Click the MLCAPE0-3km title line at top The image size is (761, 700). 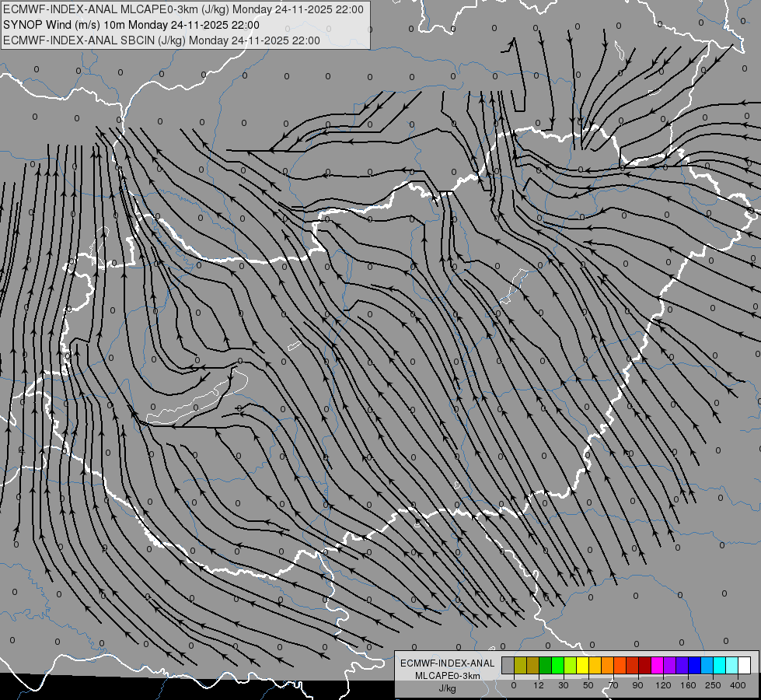pos(183,9)
